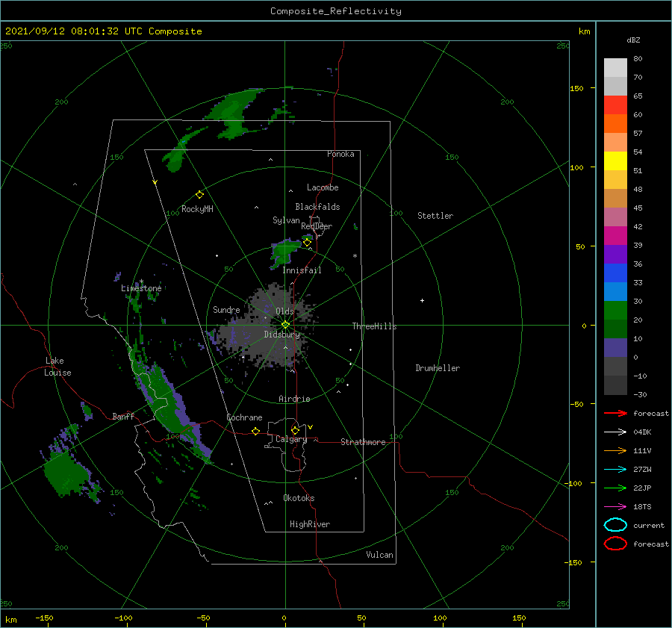Viewport: 672px width, 628px height.
Task: Select the Ponoka label
Action: (x=340, y=154)
